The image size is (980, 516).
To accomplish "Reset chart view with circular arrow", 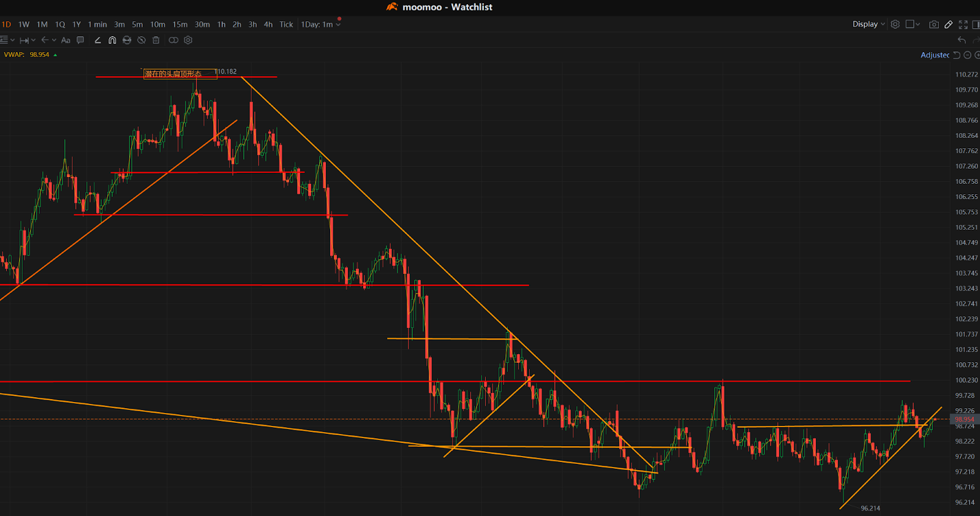I will point(957,55).
